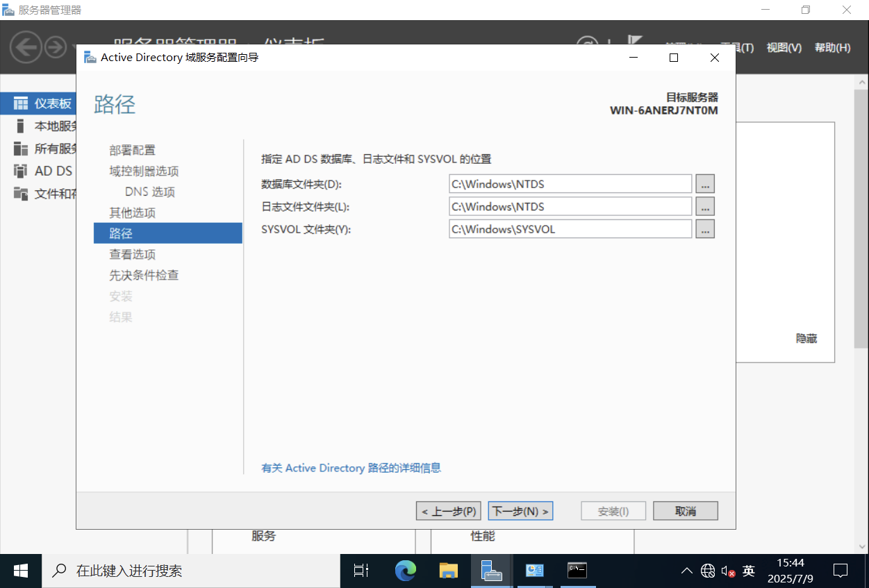The image size is (869, 588).
Task: Go back with the 上一步(P) button
Action: (449, 511)
